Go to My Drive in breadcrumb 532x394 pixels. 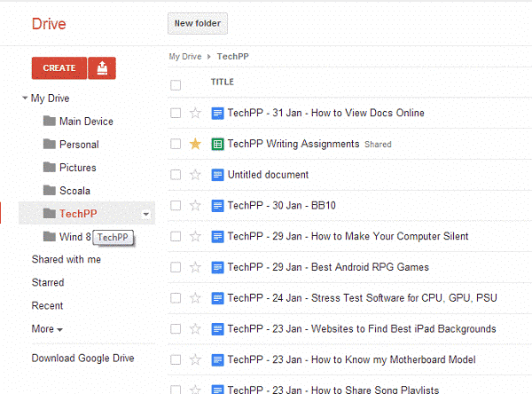pyautogui.click(x=185, y=57)
